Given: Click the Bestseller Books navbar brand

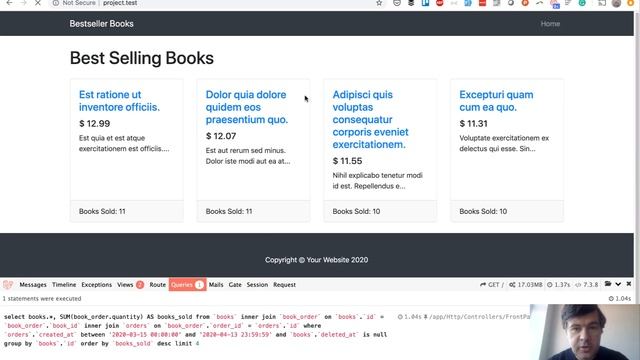Looking at the screenshot, I should tap(101, 24).
